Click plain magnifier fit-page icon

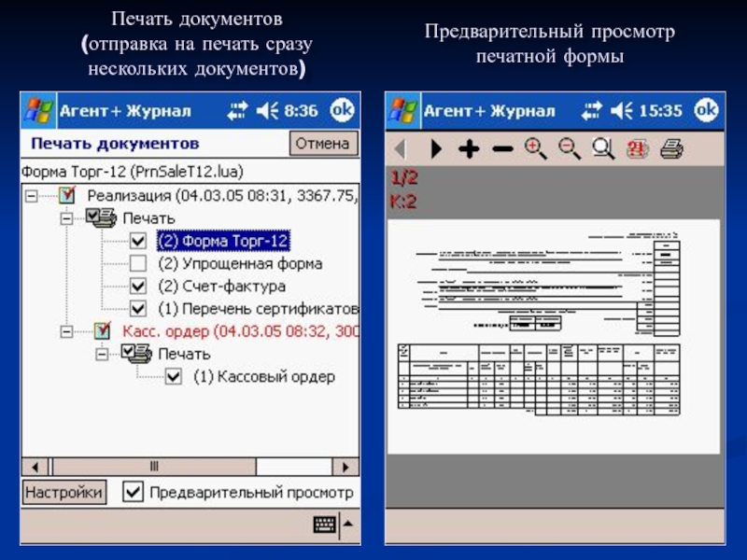[x=603, y=148]
